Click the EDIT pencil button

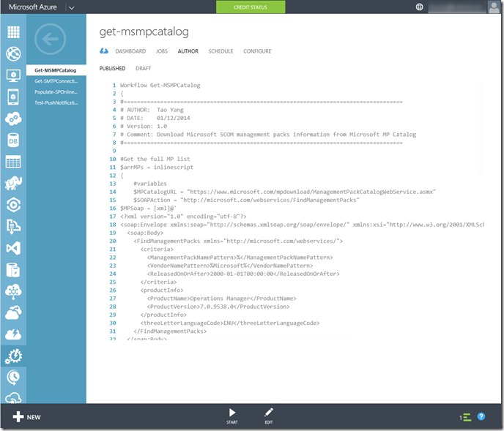point(269,416)
